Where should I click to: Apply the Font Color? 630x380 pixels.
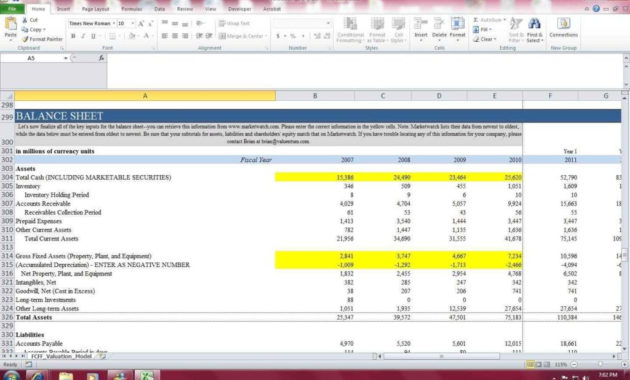146,36
